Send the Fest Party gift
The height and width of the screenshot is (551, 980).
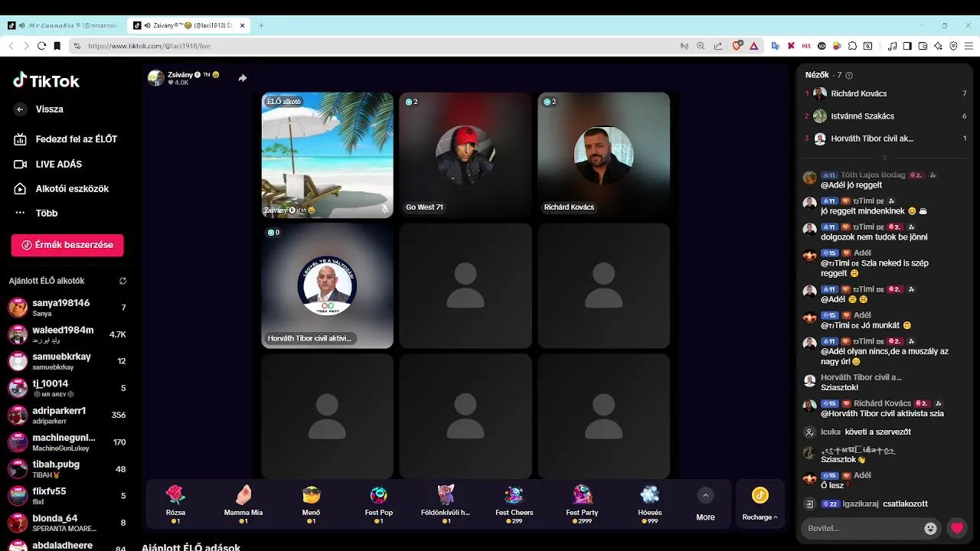582,504
